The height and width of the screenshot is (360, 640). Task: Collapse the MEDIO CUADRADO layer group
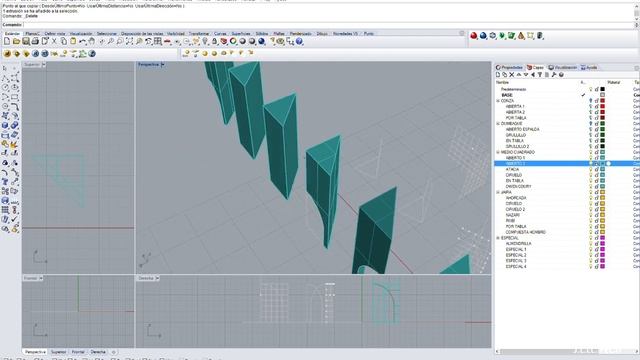pyautogui.click(x=498, y=152)
